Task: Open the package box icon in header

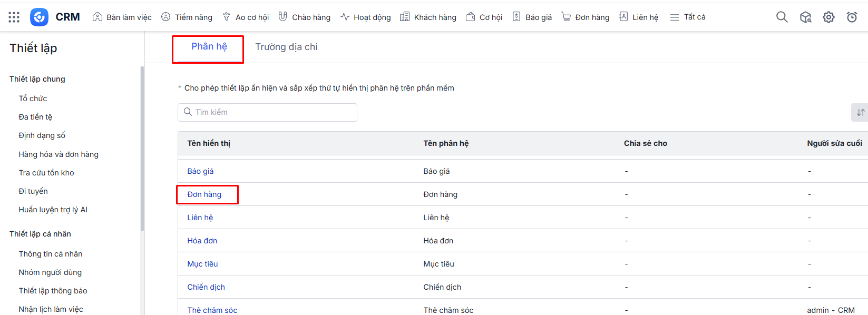Action: click(805, 17)
